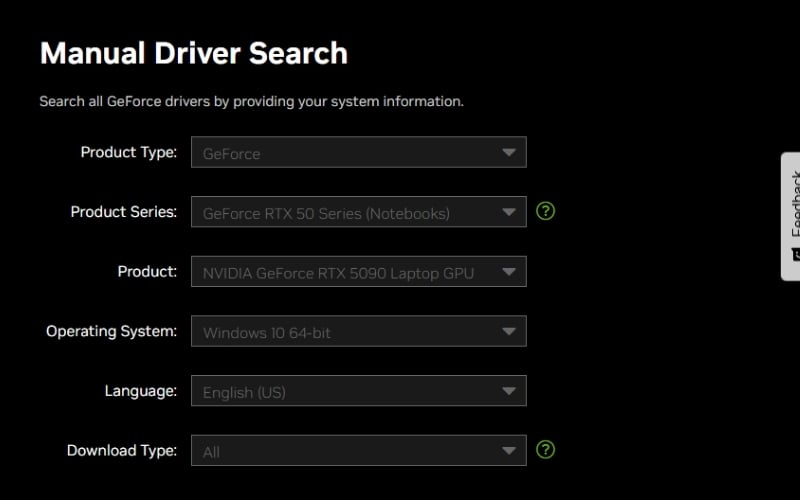Click the Operating System field label
This screenshot has width=800, height=500.
click(x=111, y=331)
